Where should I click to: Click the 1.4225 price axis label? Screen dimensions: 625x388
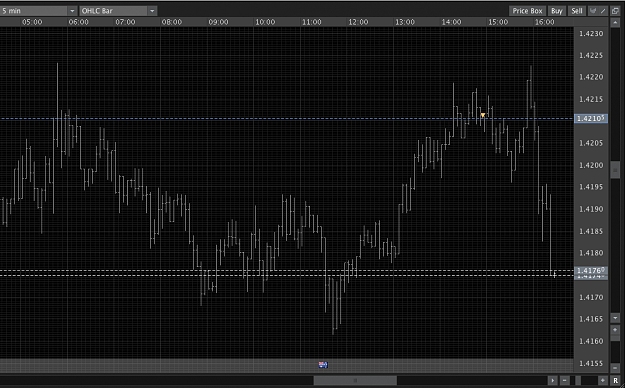(591, 55)
